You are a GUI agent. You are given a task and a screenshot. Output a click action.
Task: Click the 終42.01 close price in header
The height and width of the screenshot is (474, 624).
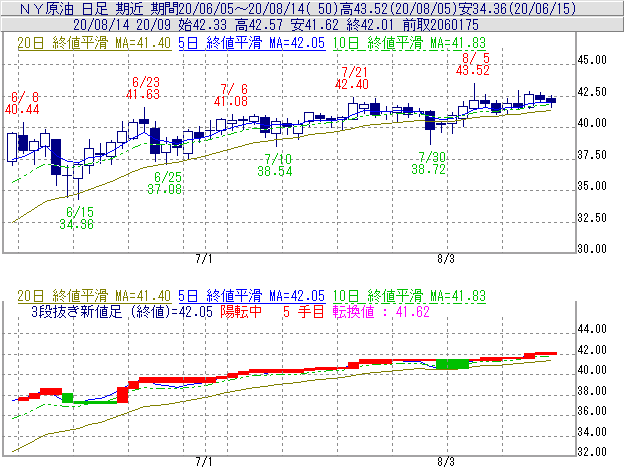pyautogui.click(x=370, y=25)
